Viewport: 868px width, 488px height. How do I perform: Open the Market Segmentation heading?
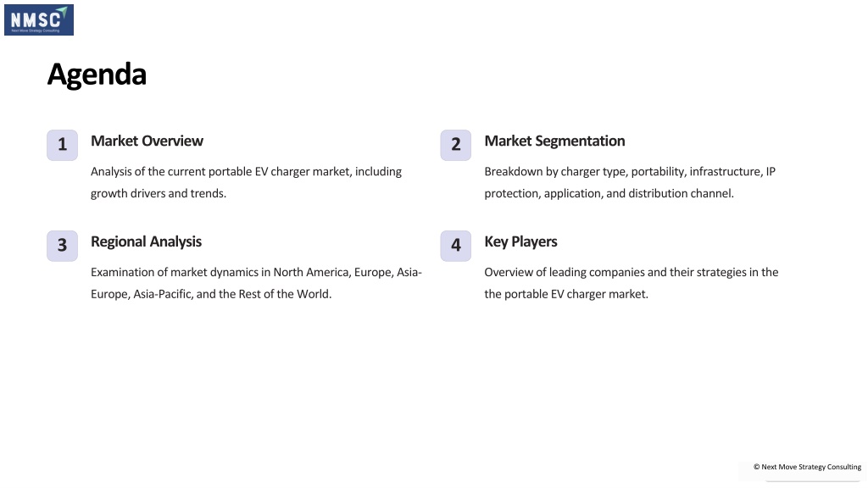coord(554,141)
